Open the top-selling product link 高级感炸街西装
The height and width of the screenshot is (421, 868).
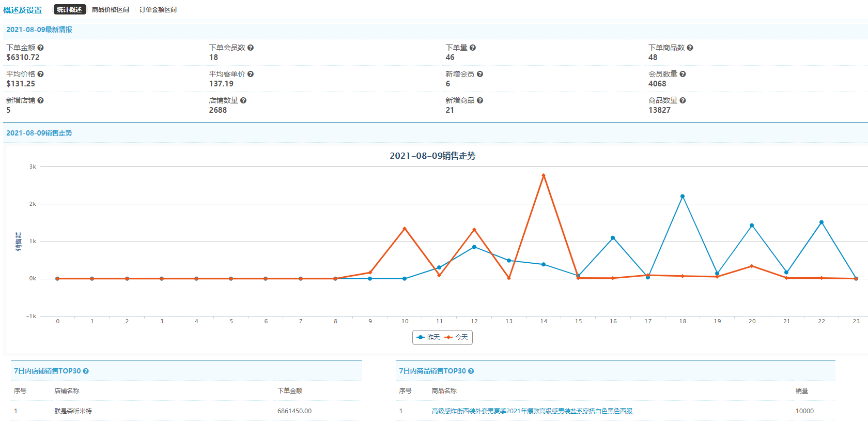coord(532,411)
